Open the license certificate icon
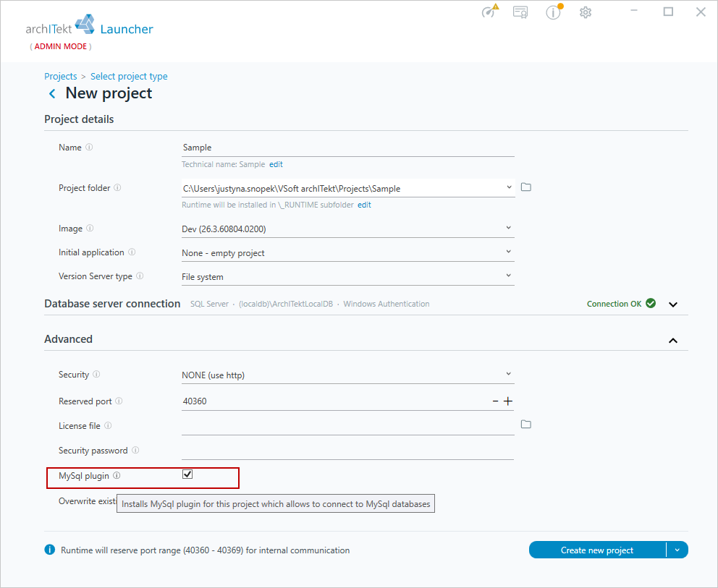Viewport: 718px width, 588px height. pyautogui.click(x=520, y=12)
